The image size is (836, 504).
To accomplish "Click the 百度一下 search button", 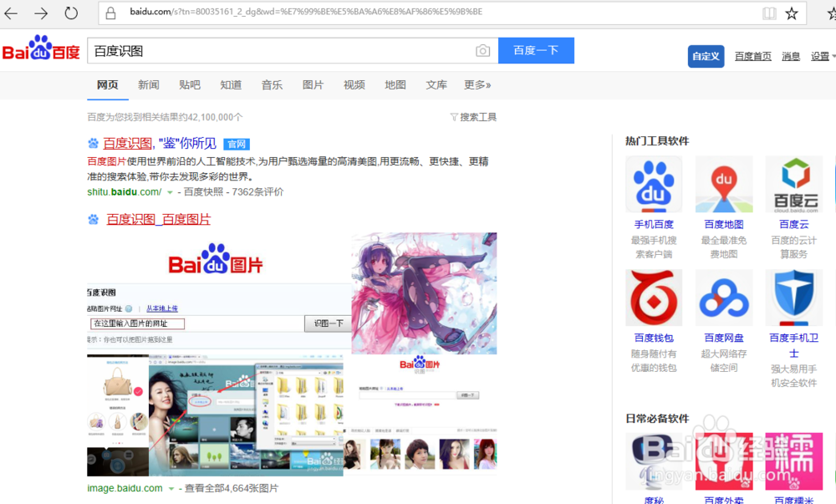I will click(x=536, y=51).
